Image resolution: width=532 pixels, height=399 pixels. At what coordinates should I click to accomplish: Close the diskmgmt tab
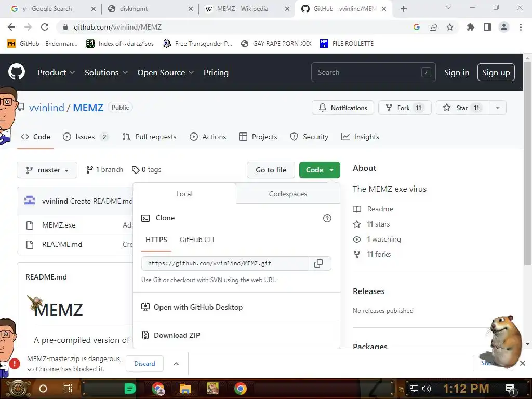coord(191,9)
